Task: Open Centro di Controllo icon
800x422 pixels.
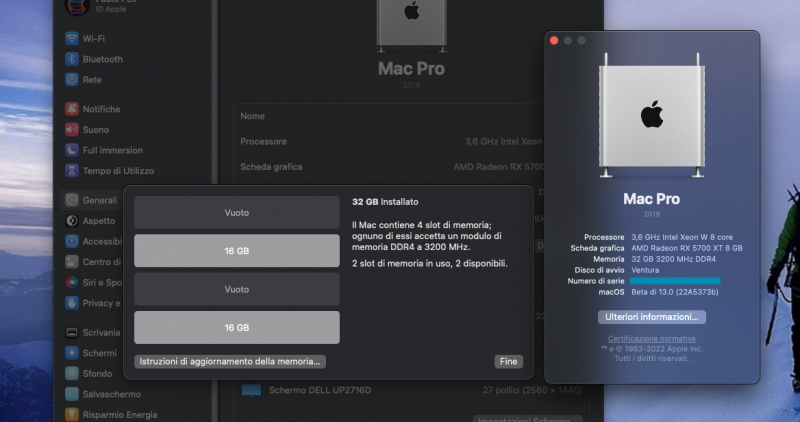Action: coord(72,262)
